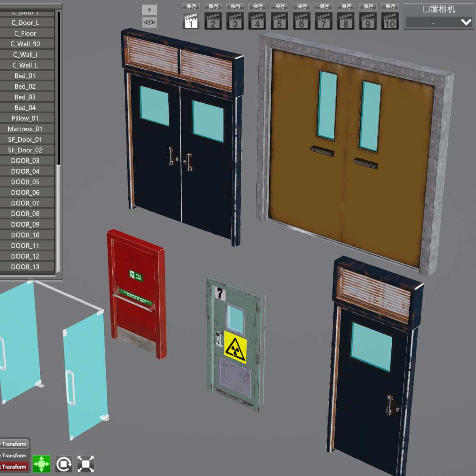Toggle the topmost Transform mode button

pos(14,444)
